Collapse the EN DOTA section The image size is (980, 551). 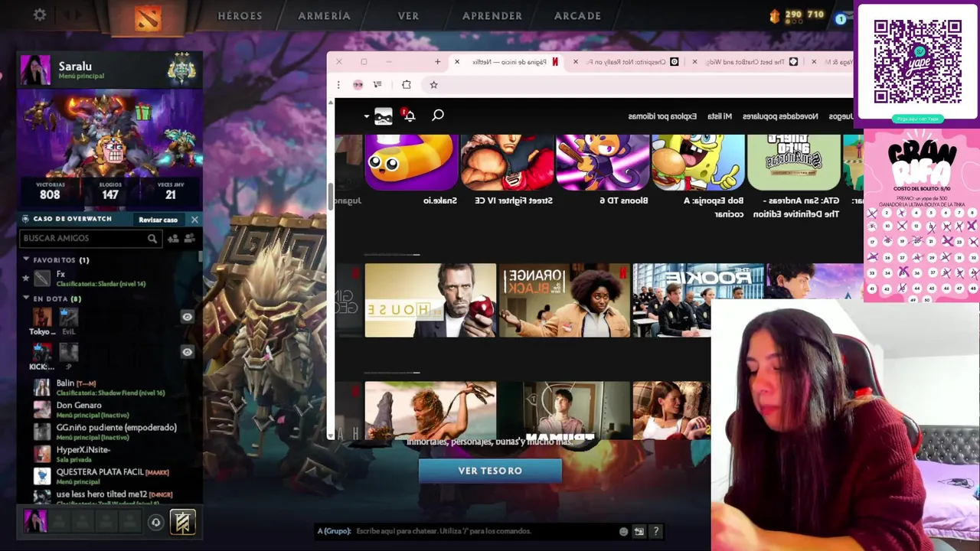tap(26, 298)
